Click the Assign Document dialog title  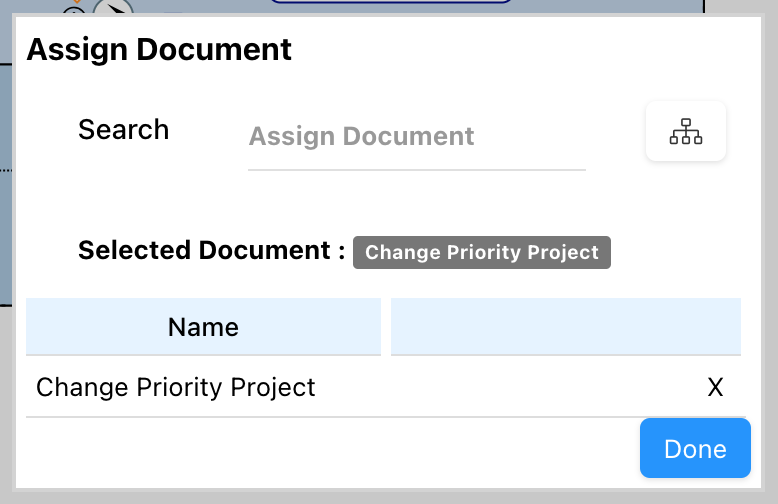(159, 49)
